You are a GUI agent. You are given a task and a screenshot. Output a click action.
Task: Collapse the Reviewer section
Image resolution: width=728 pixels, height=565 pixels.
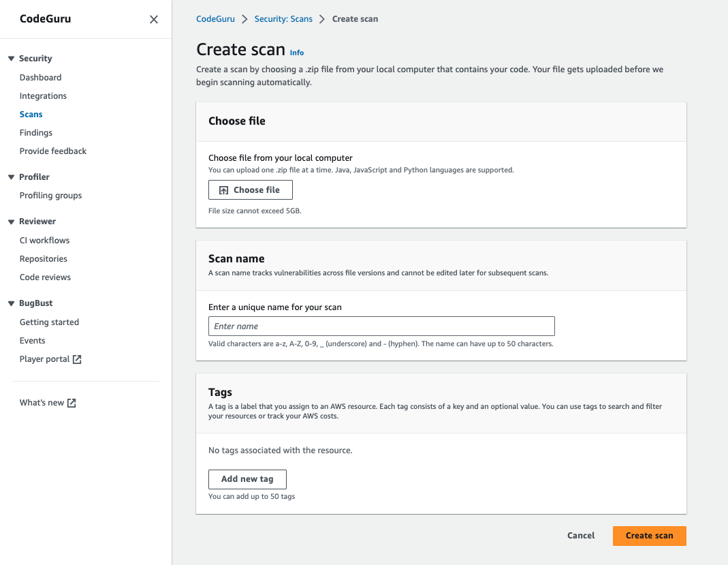point(11,222)
